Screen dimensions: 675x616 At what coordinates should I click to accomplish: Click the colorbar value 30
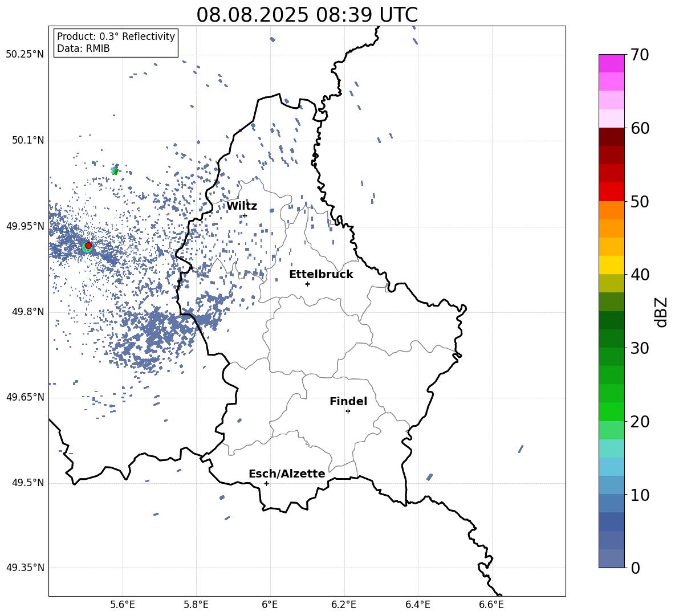(x=640, y=348)
